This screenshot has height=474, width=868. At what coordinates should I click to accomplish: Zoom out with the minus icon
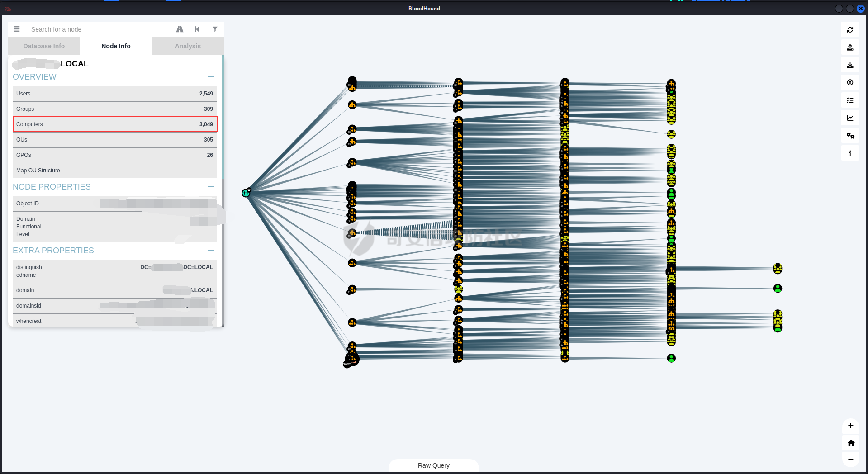click(x=850, y=459)
